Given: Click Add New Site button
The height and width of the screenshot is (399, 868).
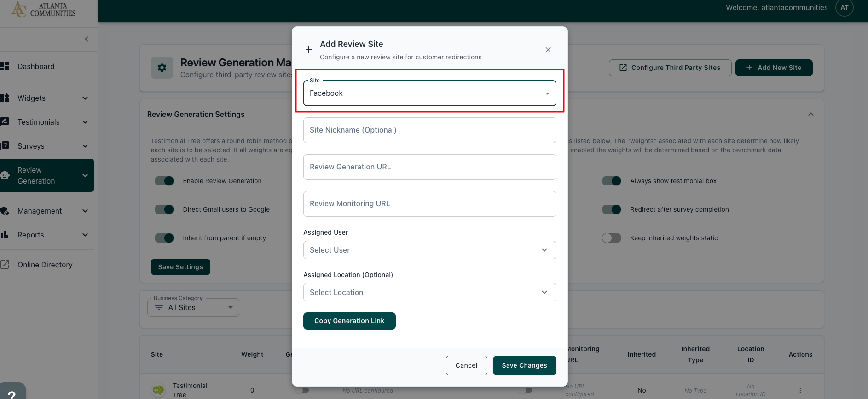Looking at the screenshot, I should (x=774, y=68).
